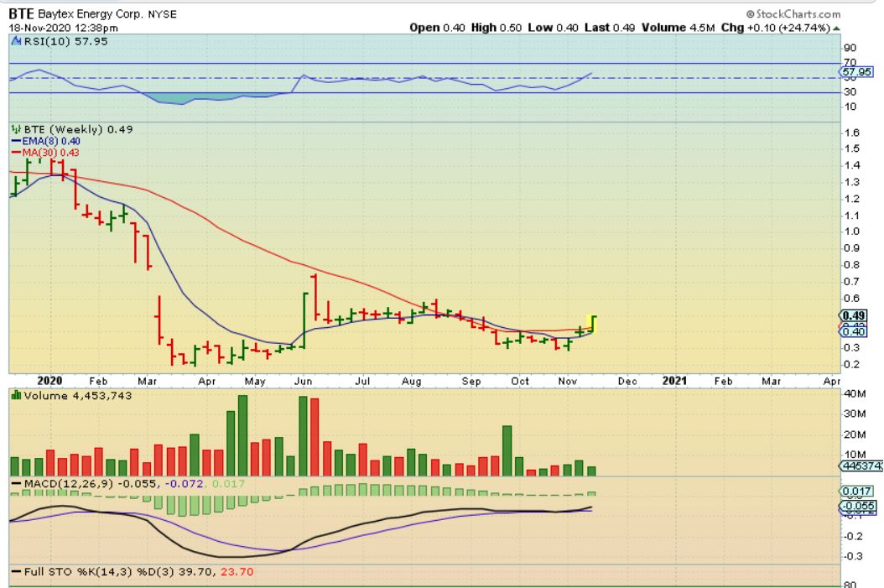Screen dimensions: 884x588
Task: Click the Jun month label on time axis
Action: coord(303,381)
